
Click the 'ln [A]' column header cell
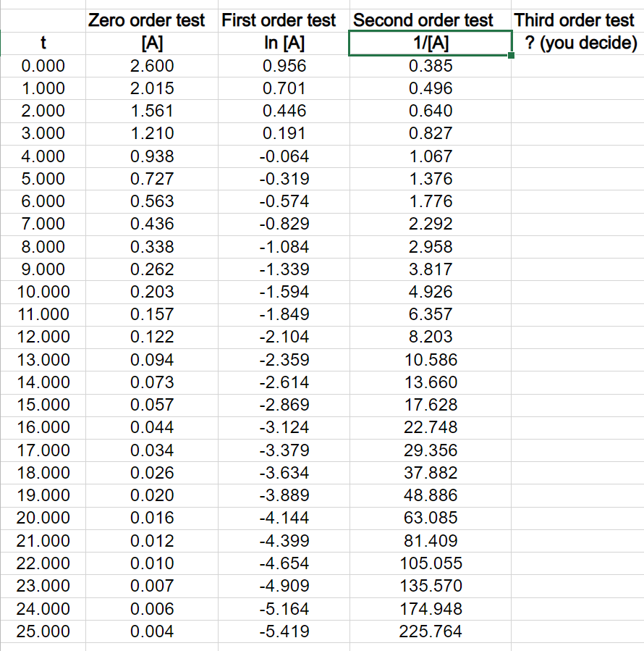(x=284, y=43)
